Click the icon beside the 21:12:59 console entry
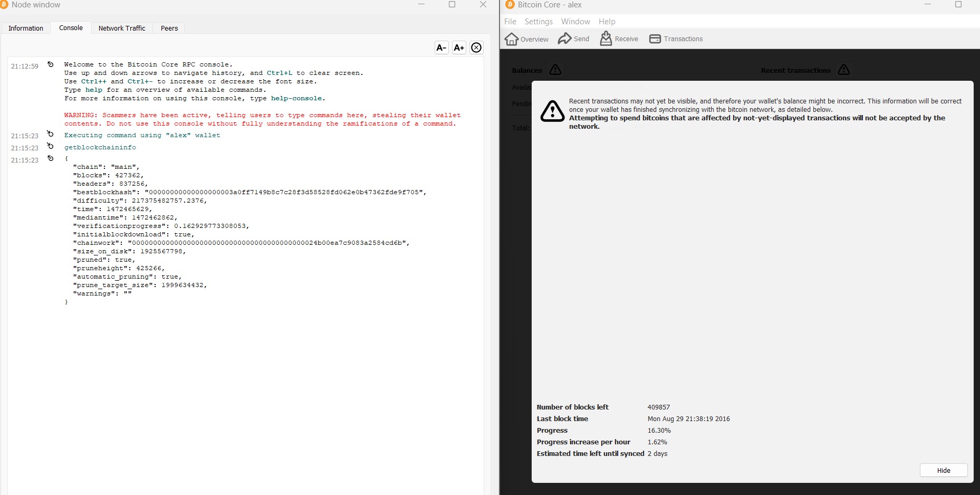The width and height of the screenshot is (980, 495). point(51,64)
